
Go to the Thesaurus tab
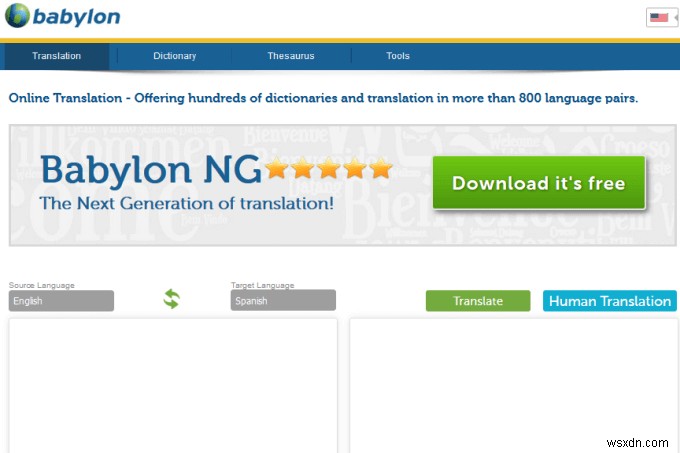[291, 56]
